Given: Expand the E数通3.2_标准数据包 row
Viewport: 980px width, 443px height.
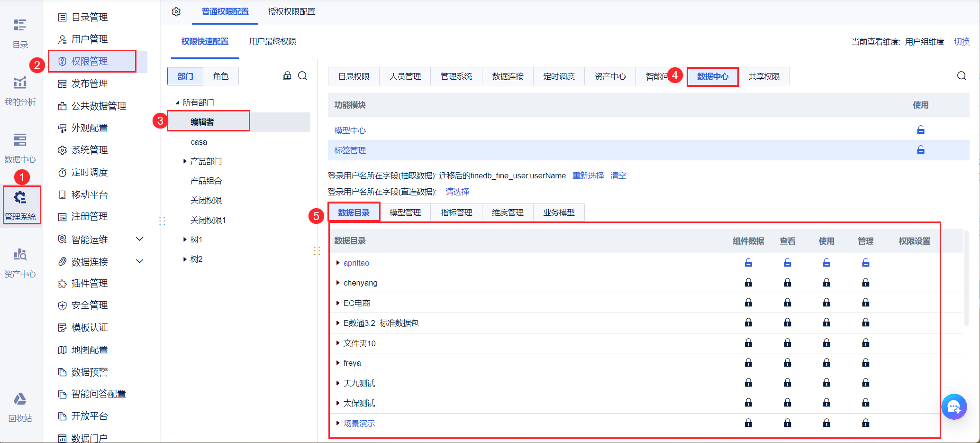Looking at the screenshot, I should click(x=338, y=323).
